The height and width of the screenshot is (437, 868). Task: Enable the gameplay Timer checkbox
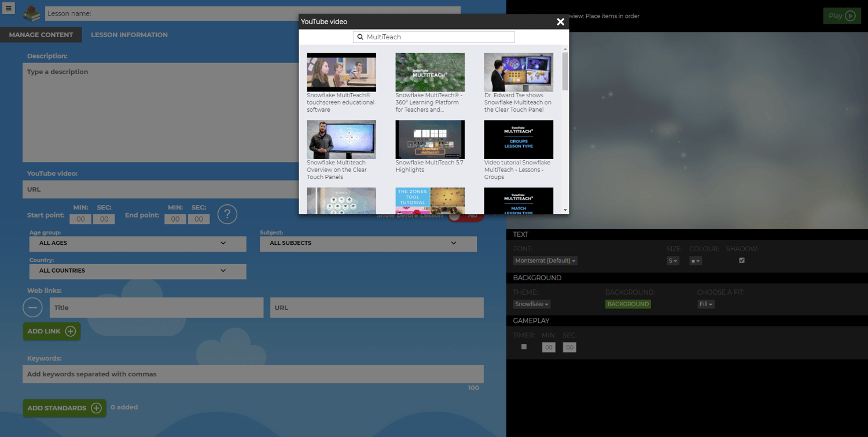point(524,346)
